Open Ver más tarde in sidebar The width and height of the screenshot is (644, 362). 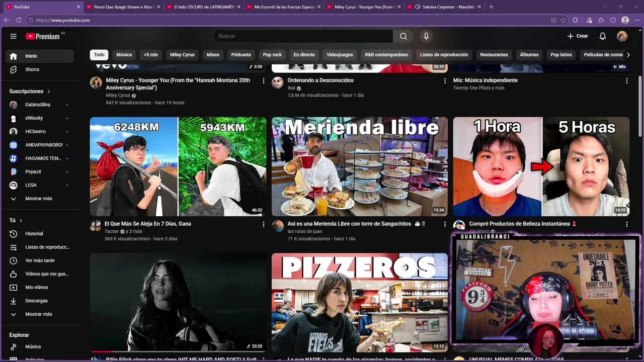pyautogui.click(x=40, y=260)
